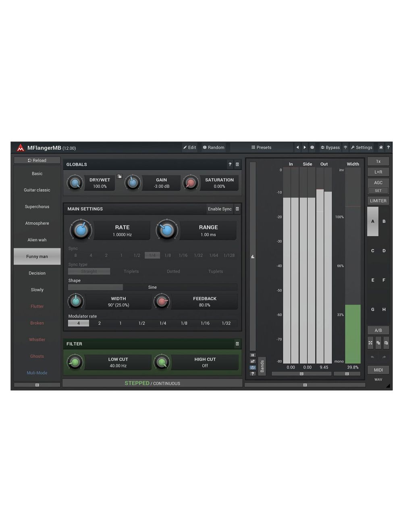Enable Sync in Main Settings

220,209
